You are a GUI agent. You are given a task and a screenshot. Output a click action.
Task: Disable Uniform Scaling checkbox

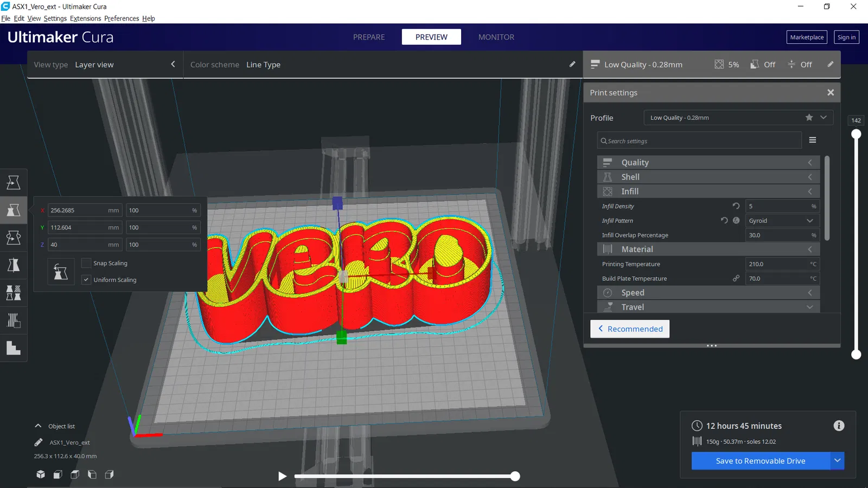(86, 280)
